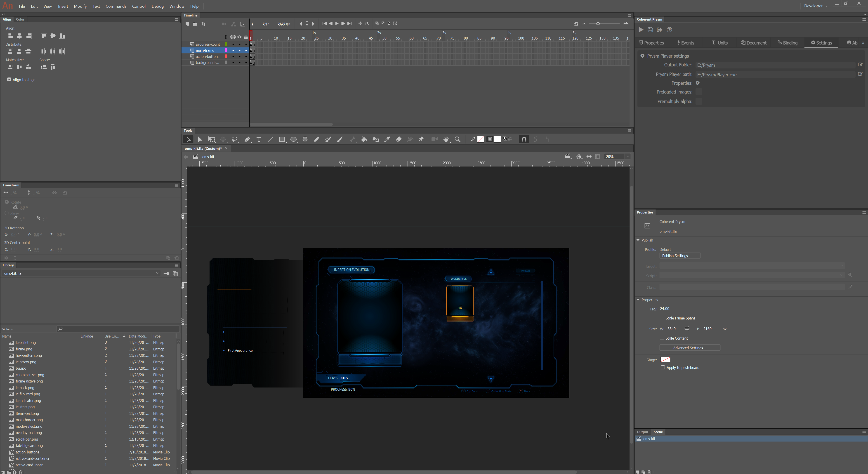The width and height of the screenshot is (868, 474).
Task: Open the stage zoom dropdown
Action: tap(627, 156)
